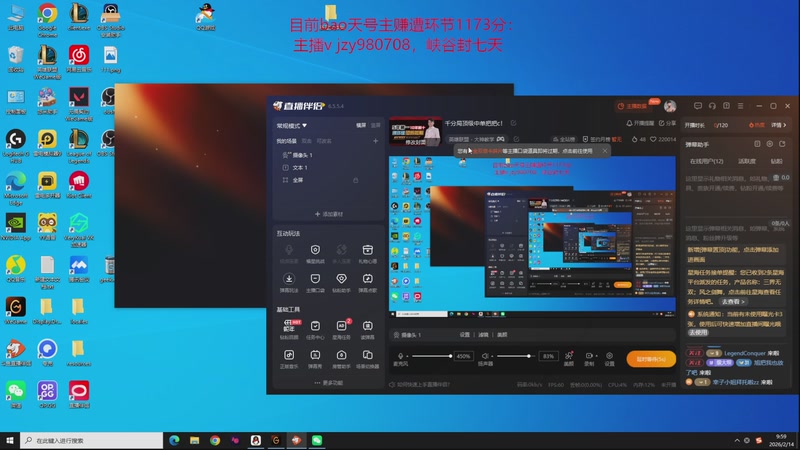Open the 美颜 beauty filter icon in bottom bar
The image size is (800, 450).
(569, 356)
